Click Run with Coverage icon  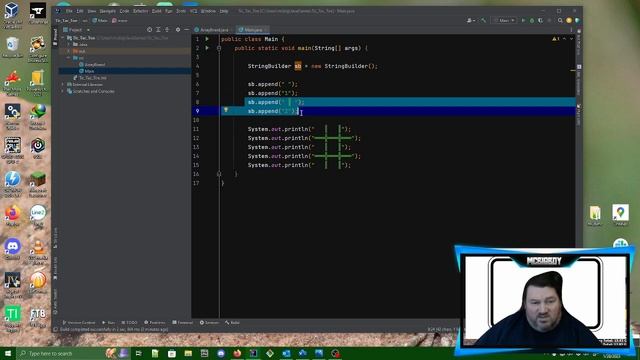540,20
